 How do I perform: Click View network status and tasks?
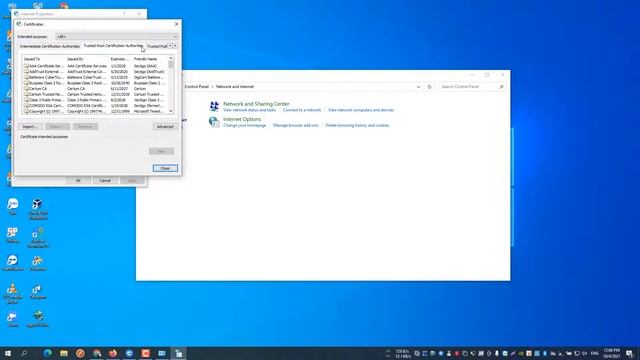pyautogui.click(x=249, y=110)
